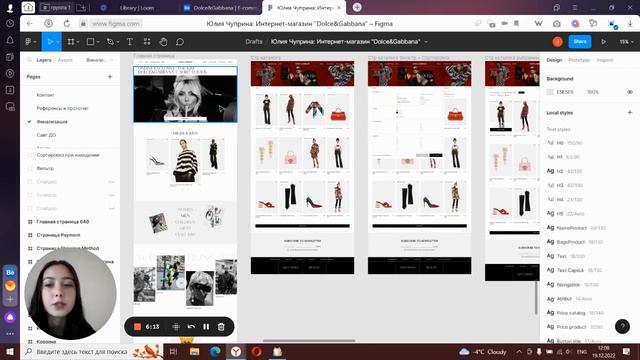The width and height of the screenshot is (640, 360).
Task: Select the Сайт ДО page
Action: tap(46, 135)
